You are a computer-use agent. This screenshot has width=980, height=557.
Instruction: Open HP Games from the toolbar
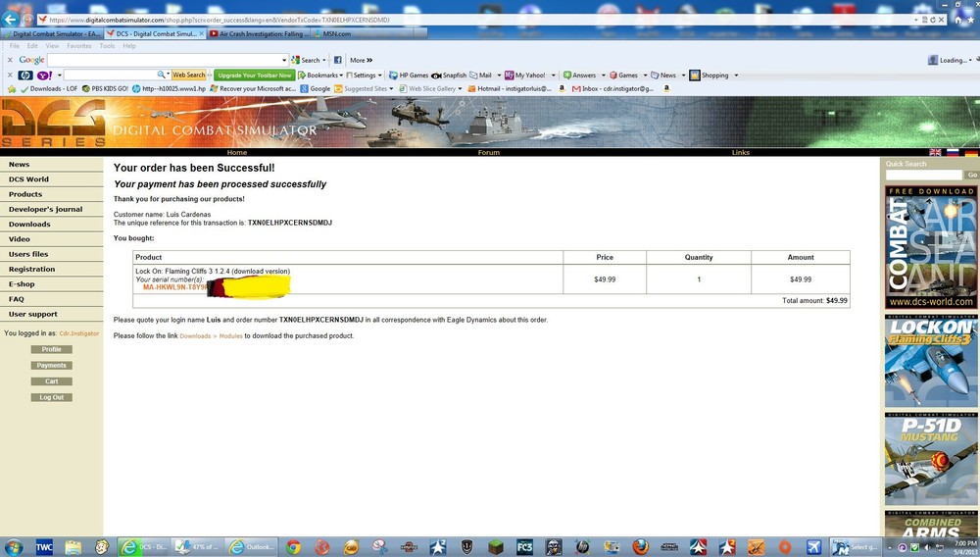[408, 75]
